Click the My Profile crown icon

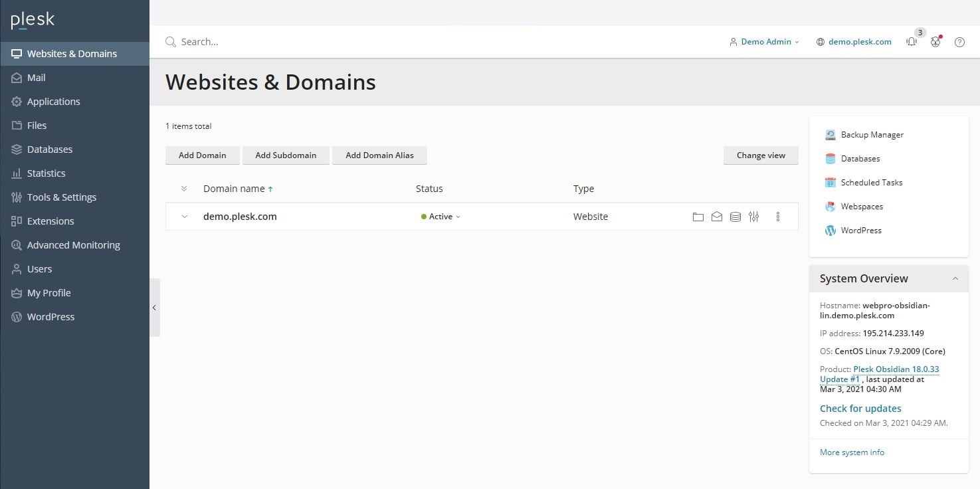tap(17, 293)
